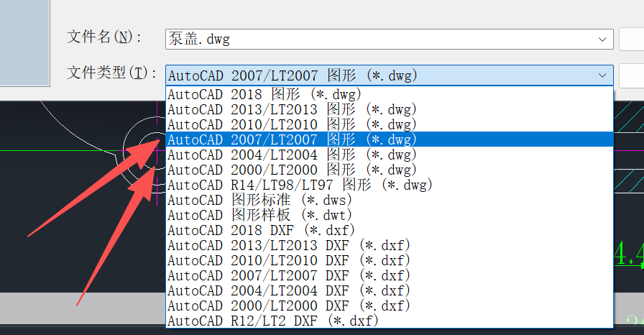Choose AutoCAD 2013/LT2013 DXF (*.dxf) option

point(390,245)
